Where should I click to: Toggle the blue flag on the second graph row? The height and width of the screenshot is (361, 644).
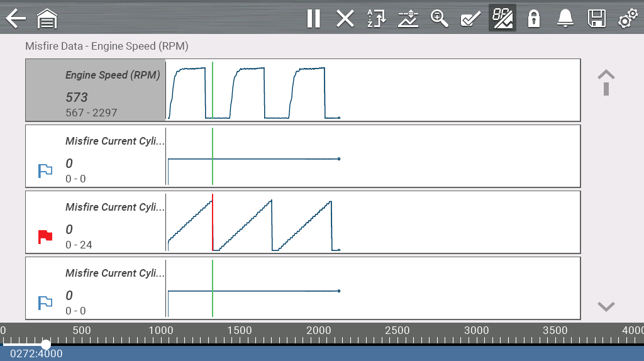coord(45,170)
